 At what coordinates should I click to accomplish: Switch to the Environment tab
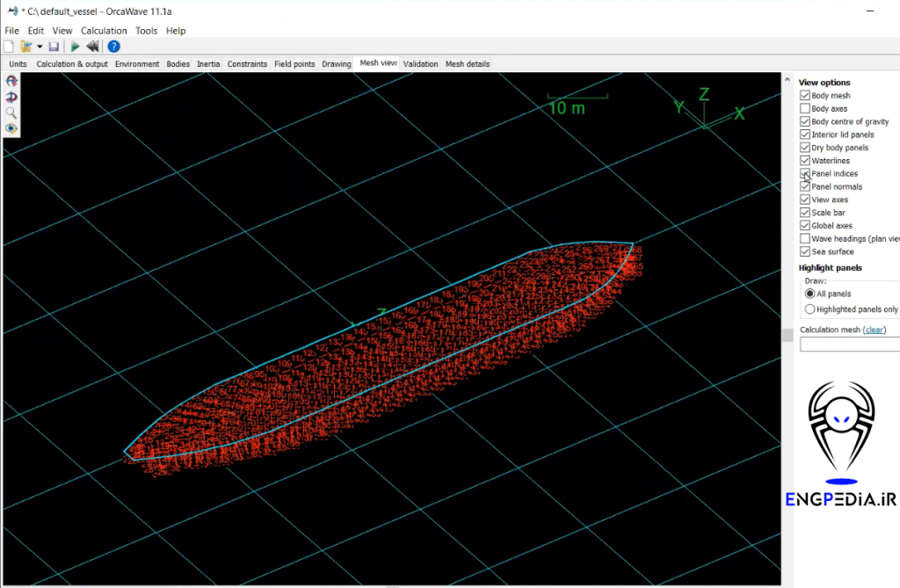137,64
